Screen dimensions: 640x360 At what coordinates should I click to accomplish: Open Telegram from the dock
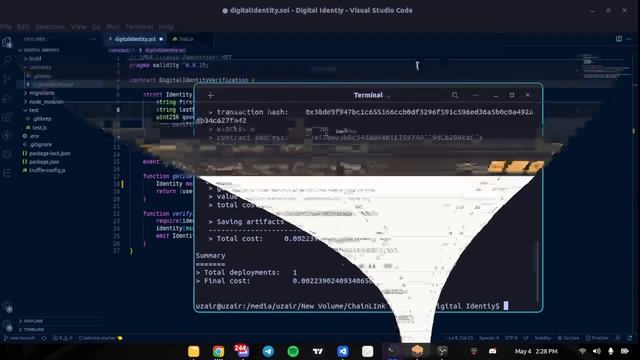(268, 351)
